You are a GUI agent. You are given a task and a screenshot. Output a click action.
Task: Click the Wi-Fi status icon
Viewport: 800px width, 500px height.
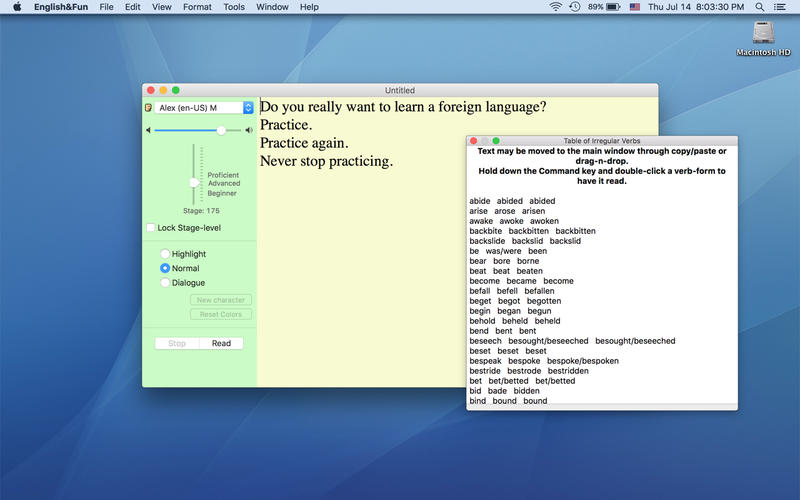[556, 7]
